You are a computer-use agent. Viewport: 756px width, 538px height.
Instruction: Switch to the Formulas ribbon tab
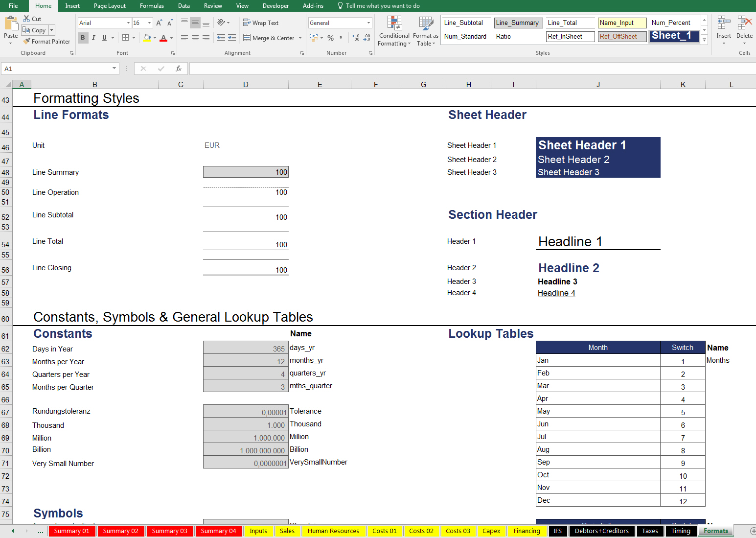[152, 5]
